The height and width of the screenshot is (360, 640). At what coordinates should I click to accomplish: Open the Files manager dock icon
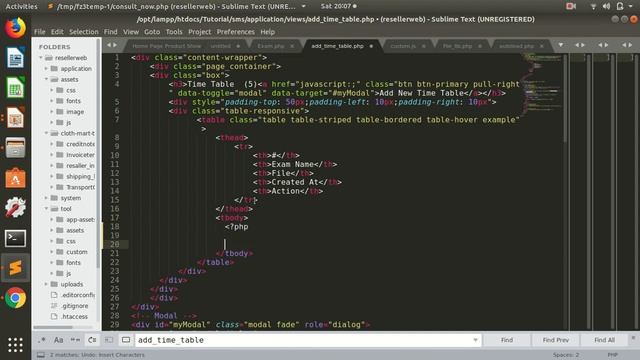[x=16, y=147]
